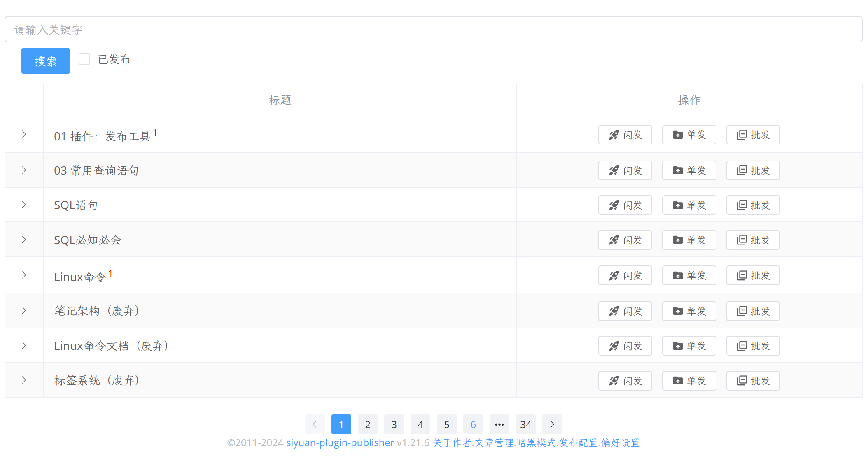This screenshot has height=475, width=868.
Task: Open the 文章管理 footer link
Action: click(494, 443)
